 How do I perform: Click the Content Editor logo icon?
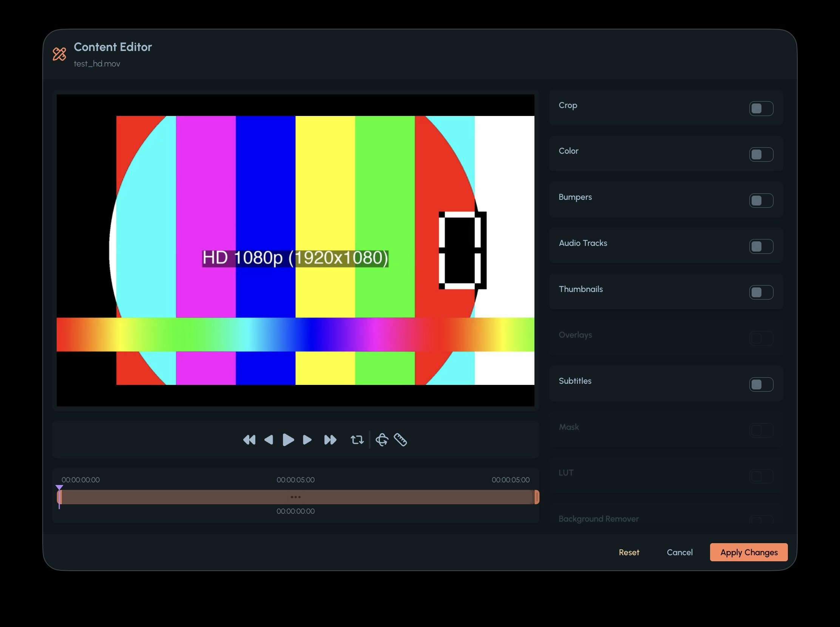60,54
